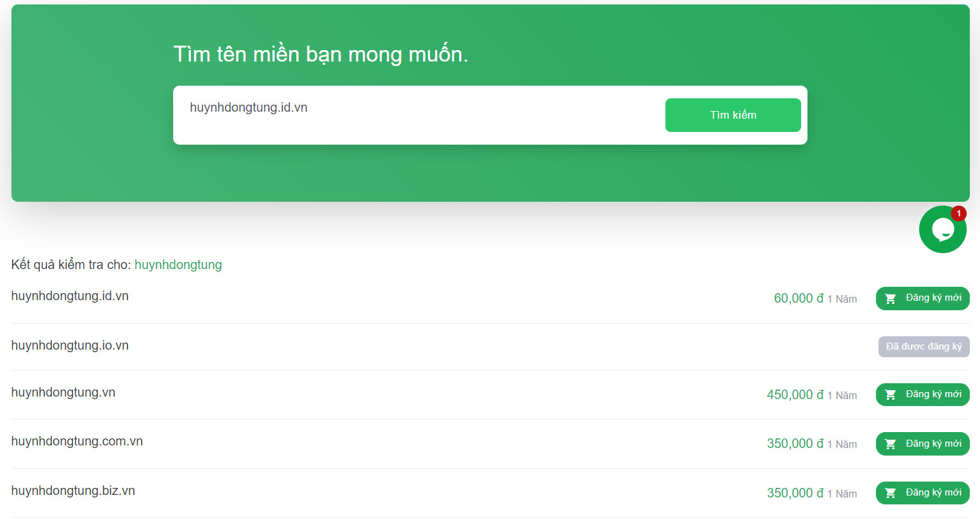Focus the domain search input field

tap(419, 107)
